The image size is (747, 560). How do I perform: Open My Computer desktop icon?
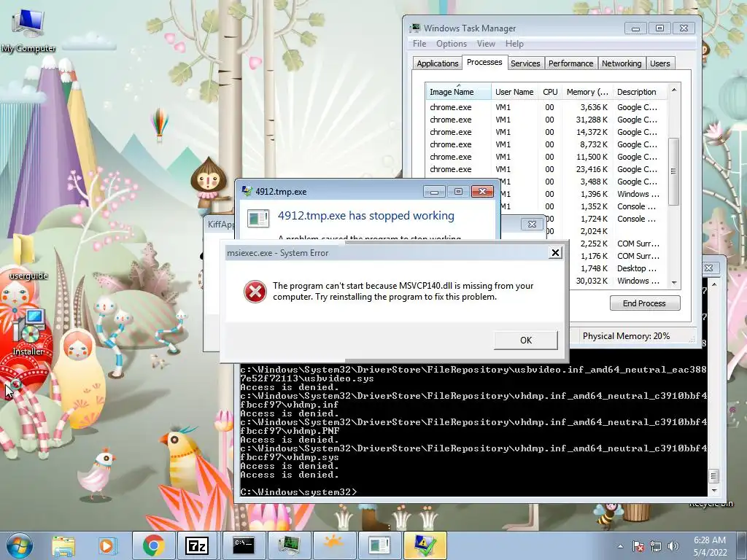28,31
